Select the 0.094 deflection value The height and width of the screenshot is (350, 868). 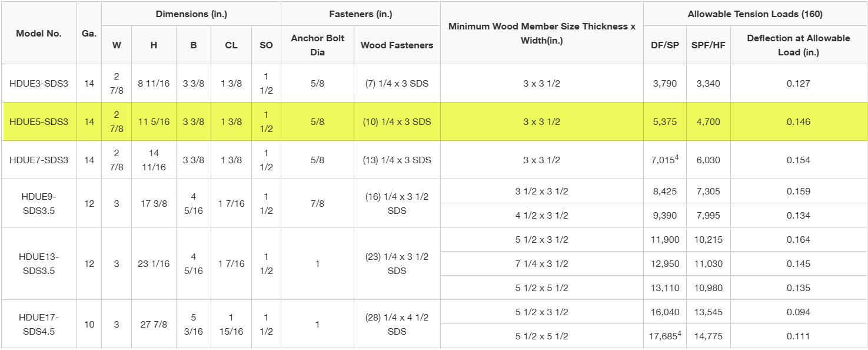799,312
